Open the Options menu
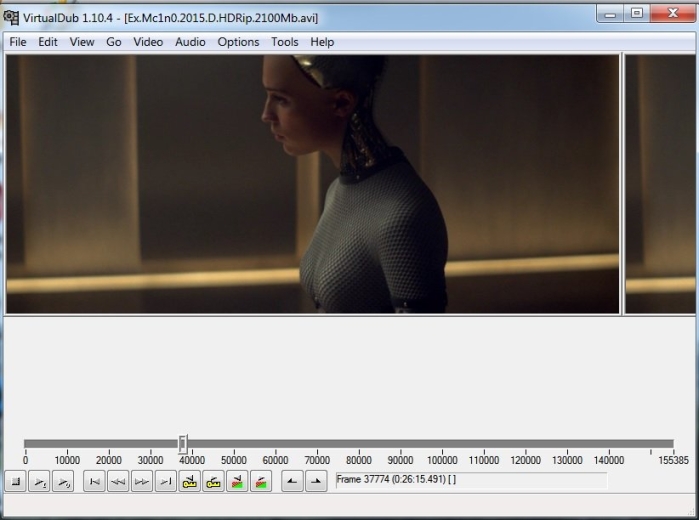Image resolution: width=699 pixels, height=520 pixels. (x=238, y=42)
